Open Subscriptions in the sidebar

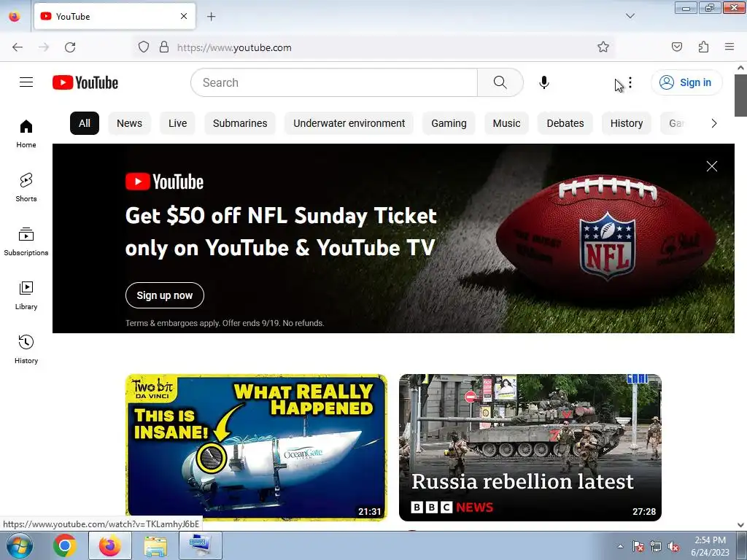click(x=26, y=242)
